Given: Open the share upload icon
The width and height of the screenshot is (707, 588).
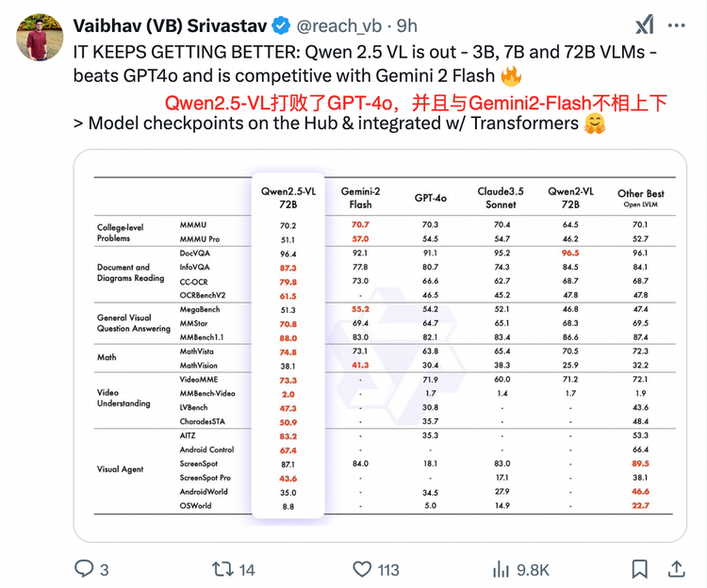Looking at the screenshot, I should coord(676,568).
